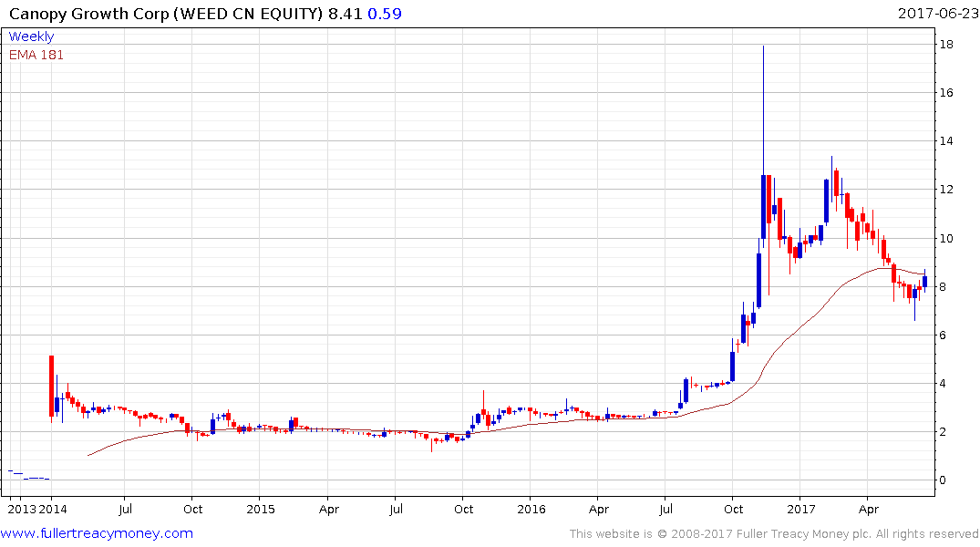Click the 2017 date axis label

pos(801,509)
